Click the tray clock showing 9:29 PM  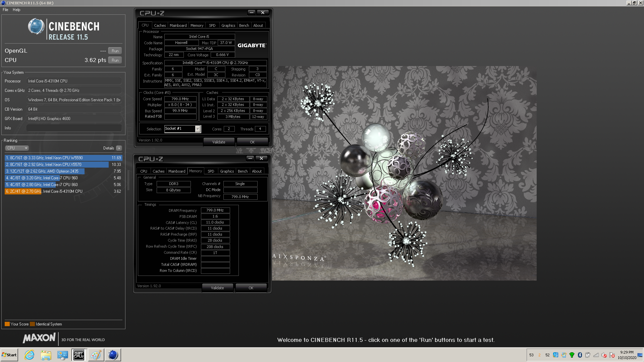[627, 355]
